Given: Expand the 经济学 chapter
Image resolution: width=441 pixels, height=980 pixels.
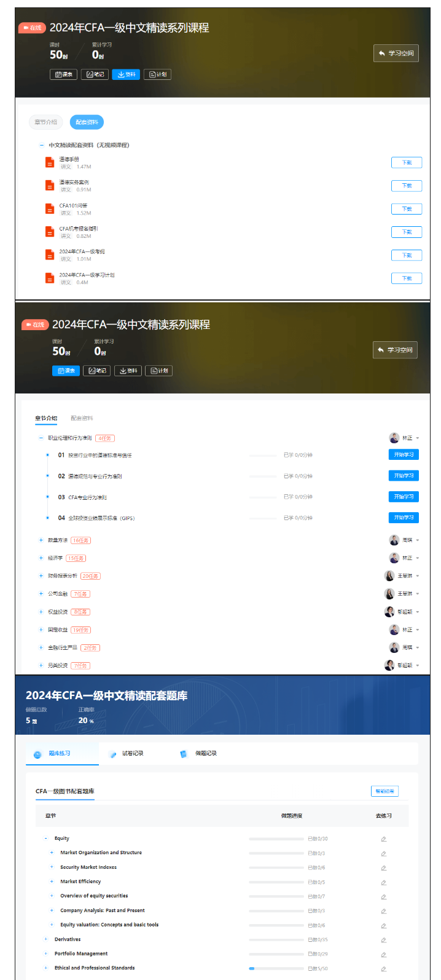Looking at the screenshot, I should [41, 558].
